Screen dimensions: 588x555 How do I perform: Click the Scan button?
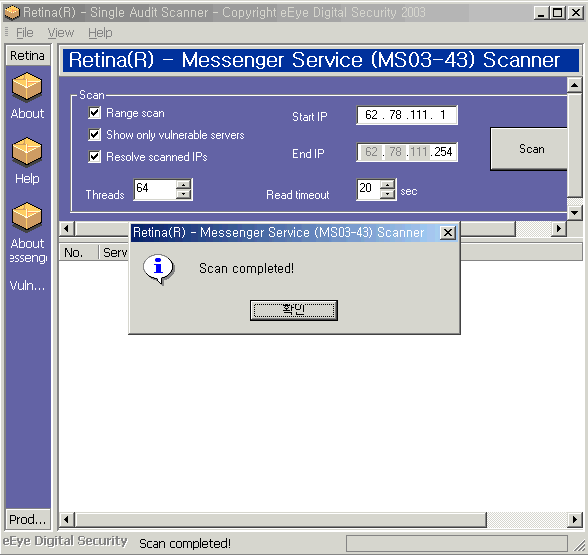coord(530,149)
